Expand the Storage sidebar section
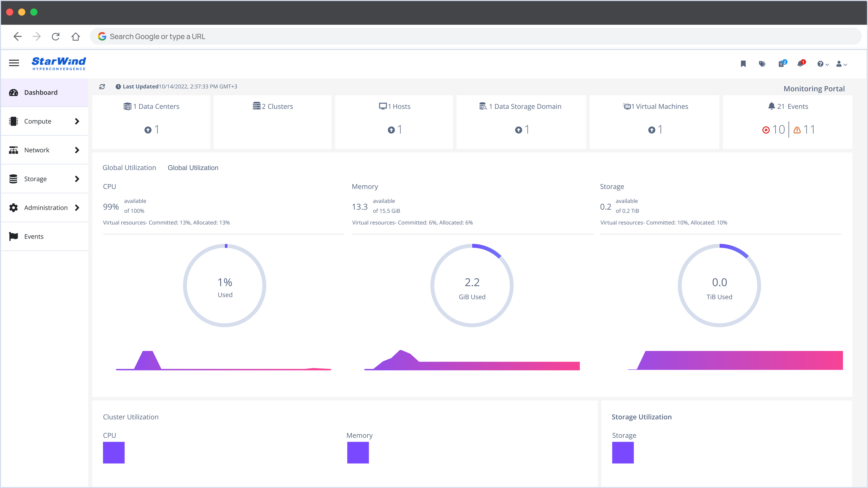This screenshot has width=868, height=488. click(x=45, y=179)
